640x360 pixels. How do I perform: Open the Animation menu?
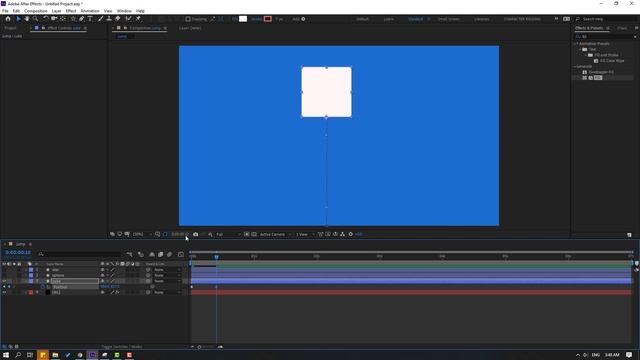(x=90, y=11)
